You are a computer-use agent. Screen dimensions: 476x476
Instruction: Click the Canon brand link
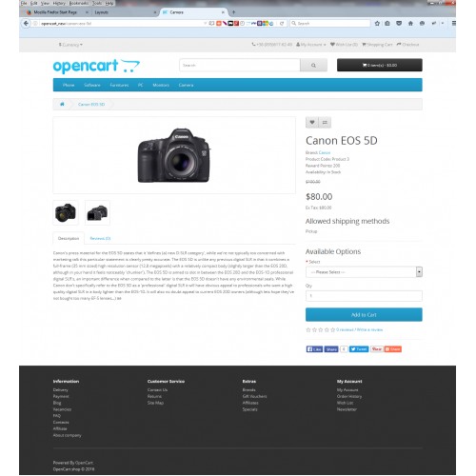[325, 152]
